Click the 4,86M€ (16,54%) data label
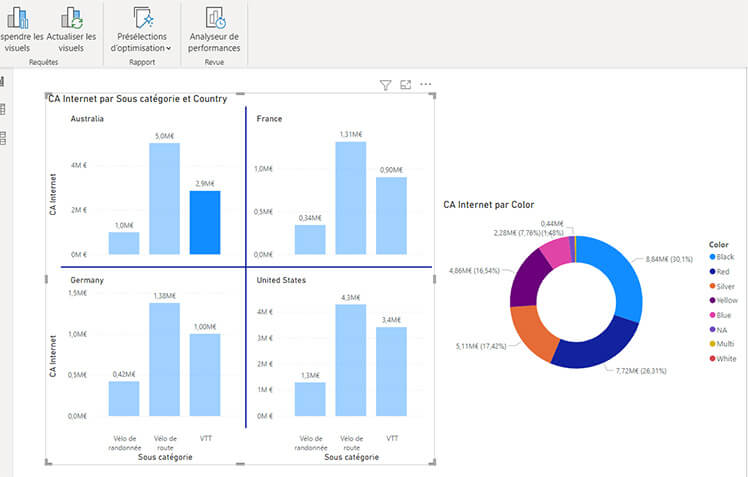 click(474, 270)
